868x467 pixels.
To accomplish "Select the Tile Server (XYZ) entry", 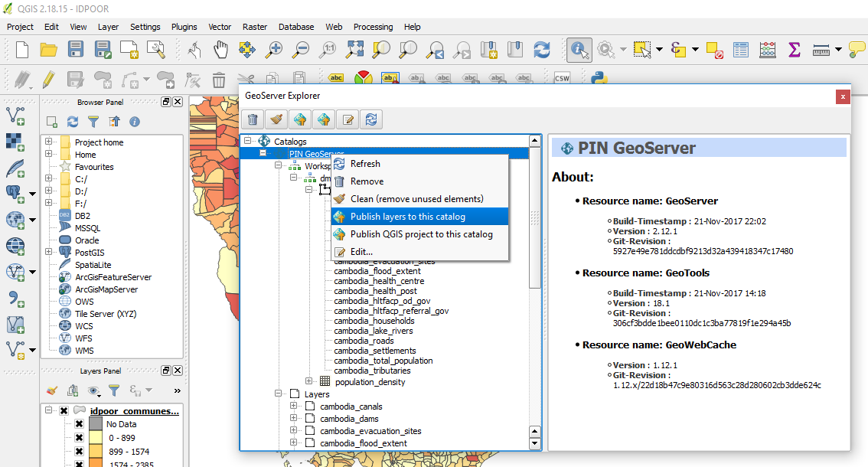I will (105, 314).
